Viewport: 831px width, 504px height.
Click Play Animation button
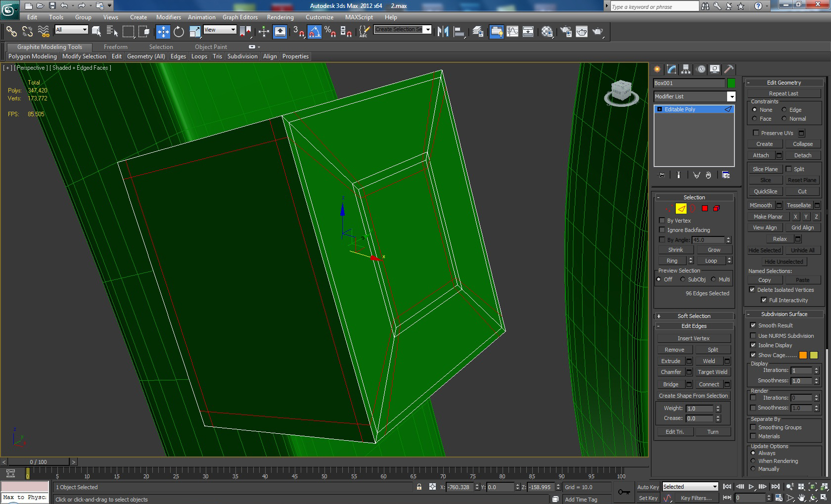(x=751, y=487)
